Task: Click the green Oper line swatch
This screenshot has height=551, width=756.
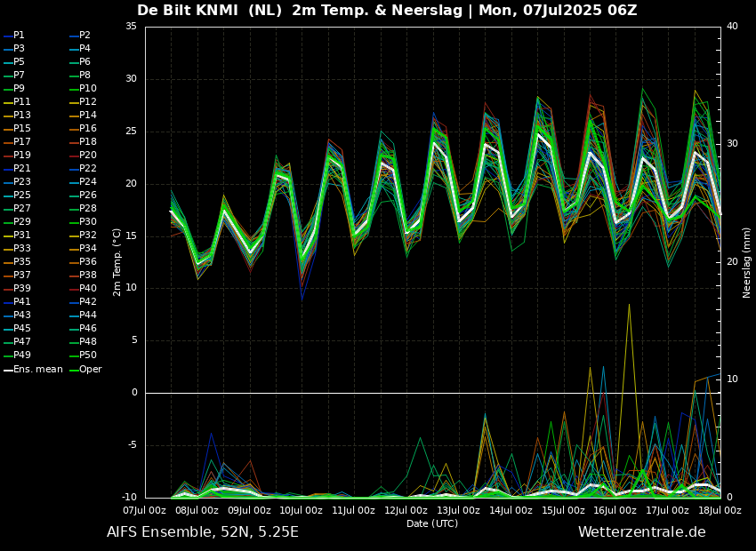Action: [73, 370]
